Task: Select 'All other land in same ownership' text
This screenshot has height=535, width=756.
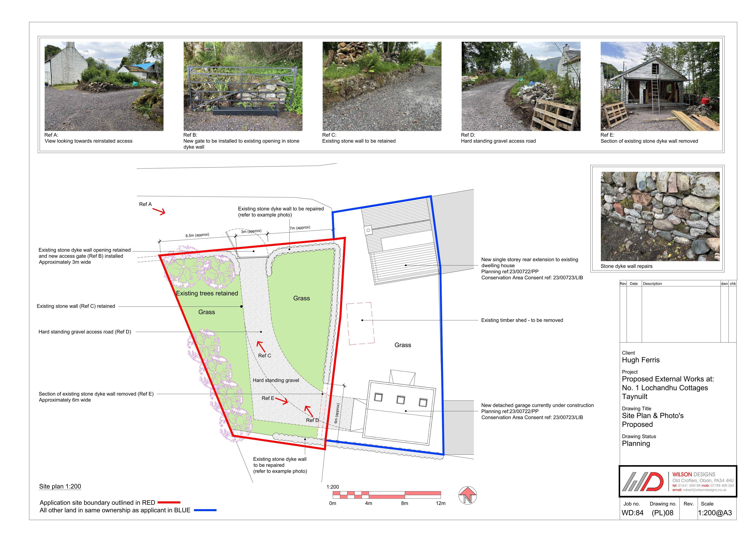Action: 115,510
